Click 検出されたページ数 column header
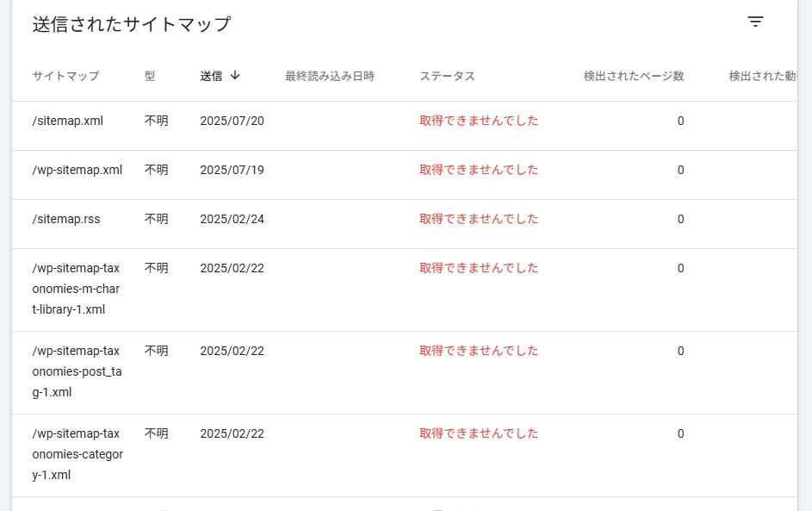The image size is (812, 511). pos(634,76)
